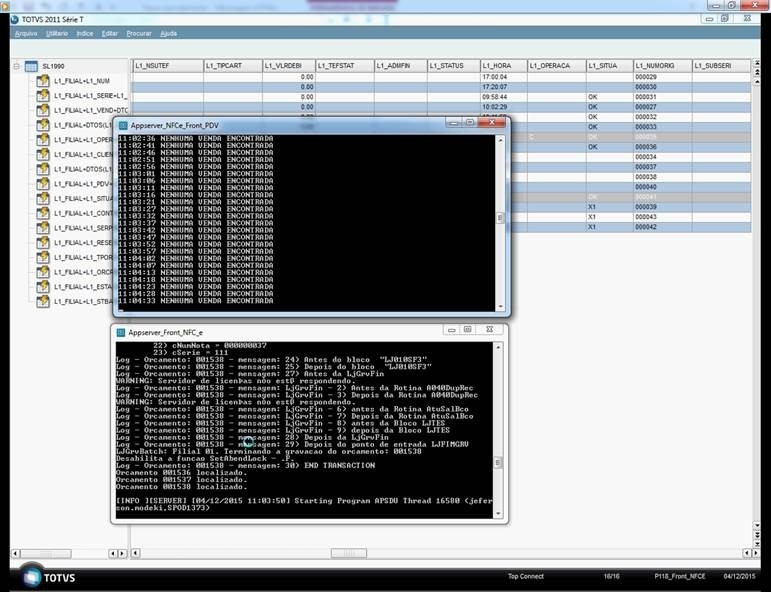Click index icon beside L1_FILIAL+L1_SITUA
771x592 pixels.
(43, 199)
